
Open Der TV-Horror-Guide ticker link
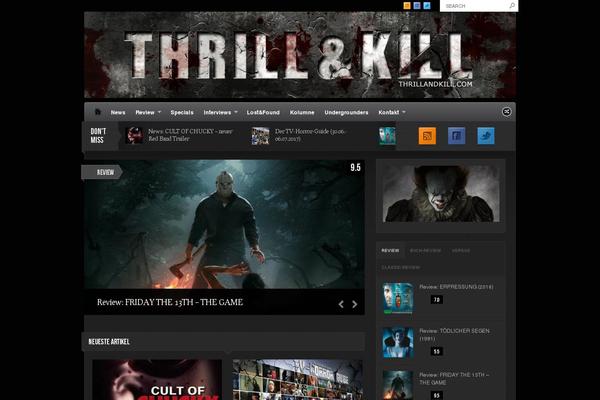310,135
